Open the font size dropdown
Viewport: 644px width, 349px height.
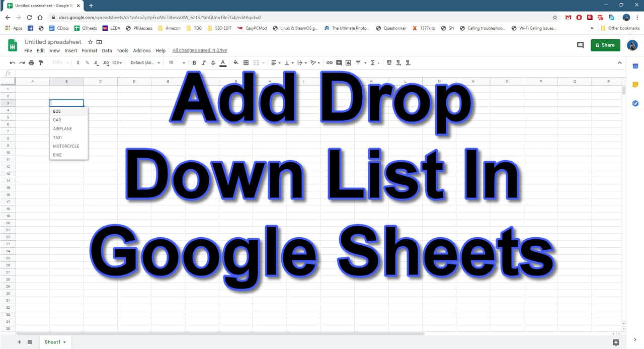click(176, 62)
